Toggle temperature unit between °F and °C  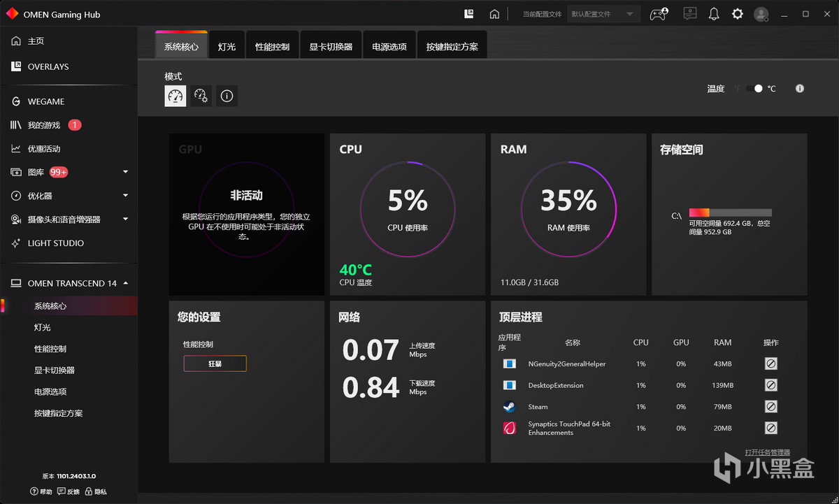(x=754, y=89)
